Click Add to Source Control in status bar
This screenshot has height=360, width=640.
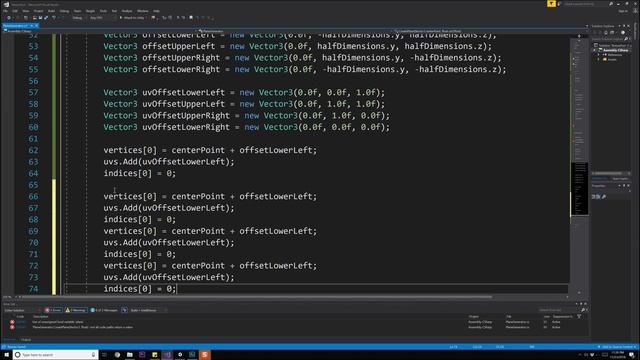616,347
